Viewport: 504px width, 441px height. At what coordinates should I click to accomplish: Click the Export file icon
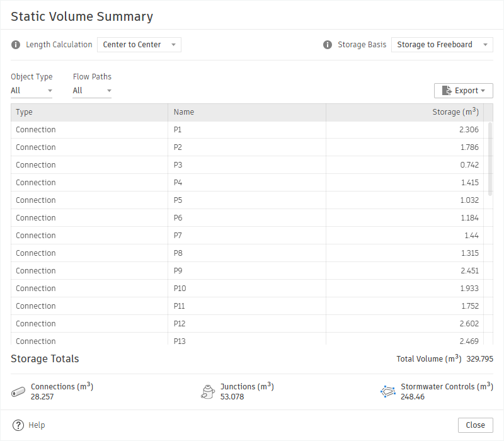pyautogui.click(x=447, y=91)
